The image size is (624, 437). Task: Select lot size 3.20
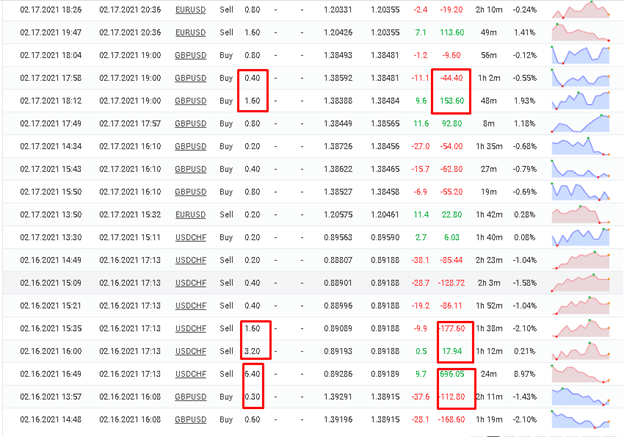[252, 351]
